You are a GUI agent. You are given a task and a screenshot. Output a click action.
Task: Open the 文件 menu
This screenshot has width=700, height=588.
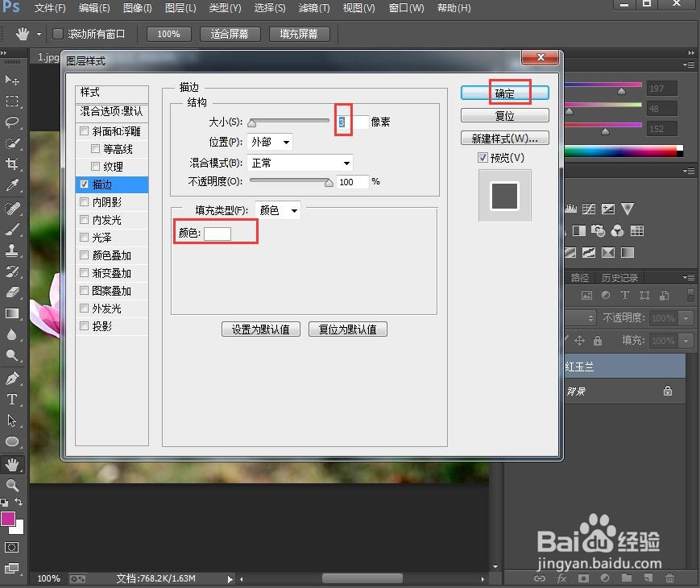point(50,8)
